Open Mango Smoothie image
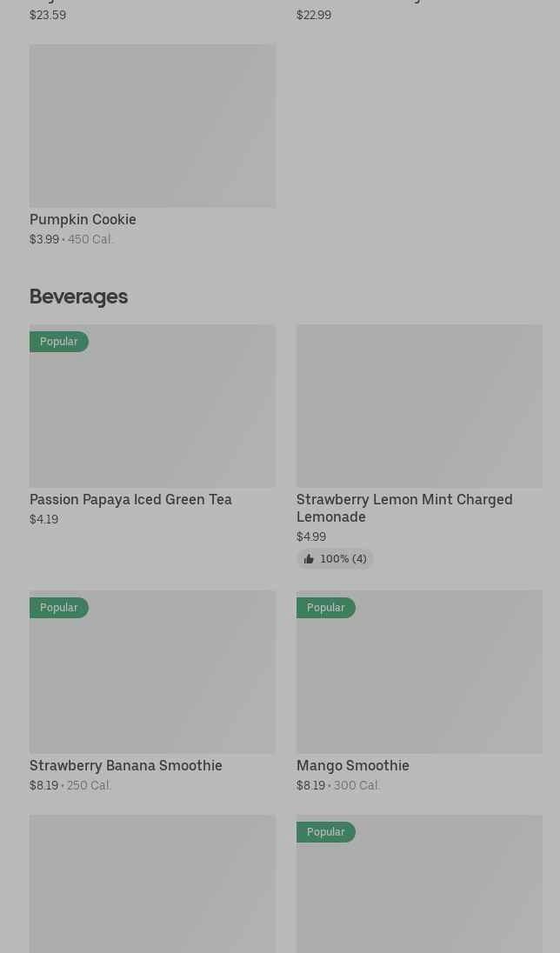Image resolution: width=560 pixels, height=953 pixels. pyautogui.click(x=419, y=672)
